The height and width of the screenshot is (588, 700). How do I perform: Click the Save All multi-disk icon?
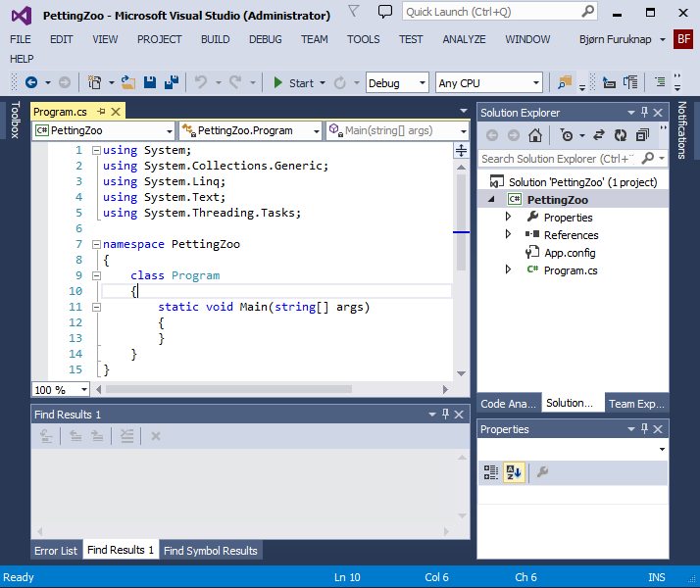pos(172,82)
